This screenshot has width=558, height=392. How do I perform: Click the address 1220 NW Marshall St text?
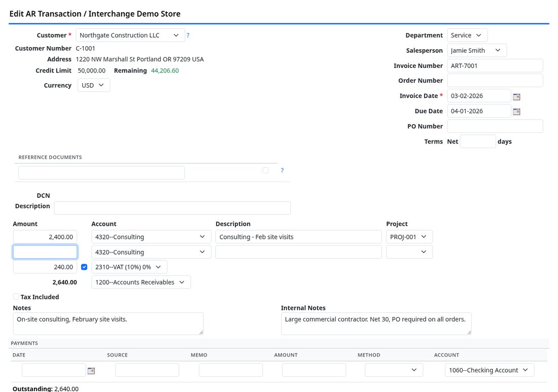140,59
